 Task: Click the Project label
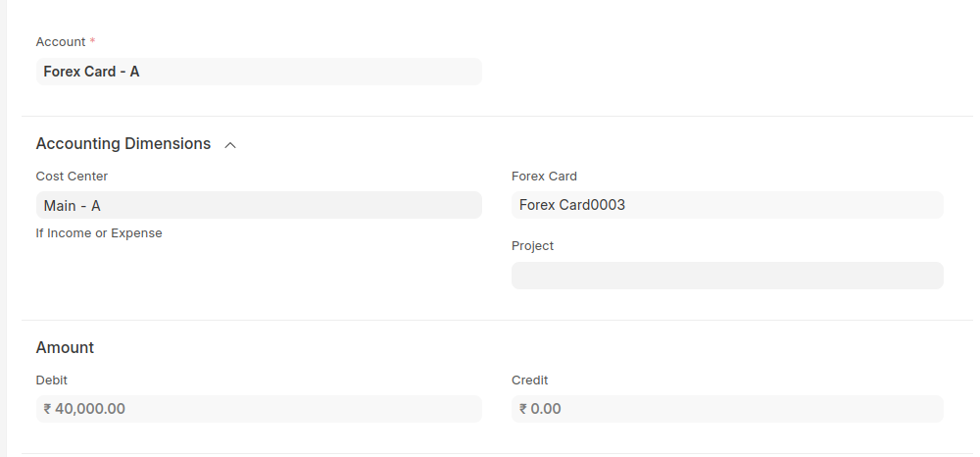click(532, 246)
